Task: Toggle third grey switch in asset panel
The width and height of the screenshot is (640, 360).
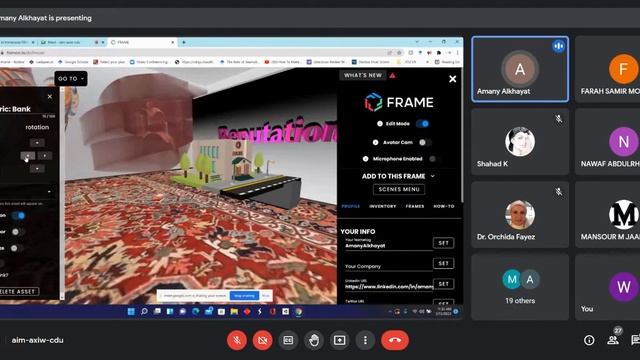Action: coord(16,248)
